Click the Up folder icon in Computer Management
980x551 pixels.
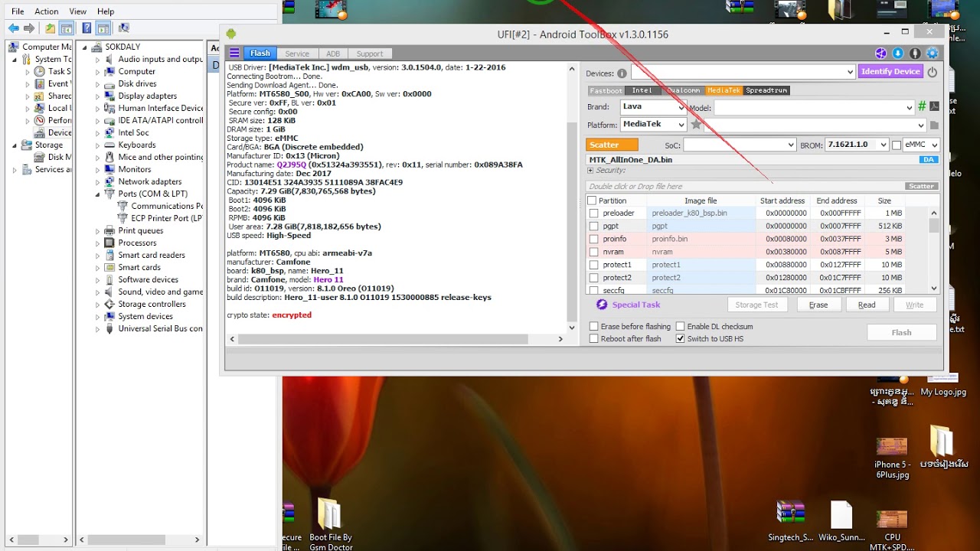coord(51,28)
